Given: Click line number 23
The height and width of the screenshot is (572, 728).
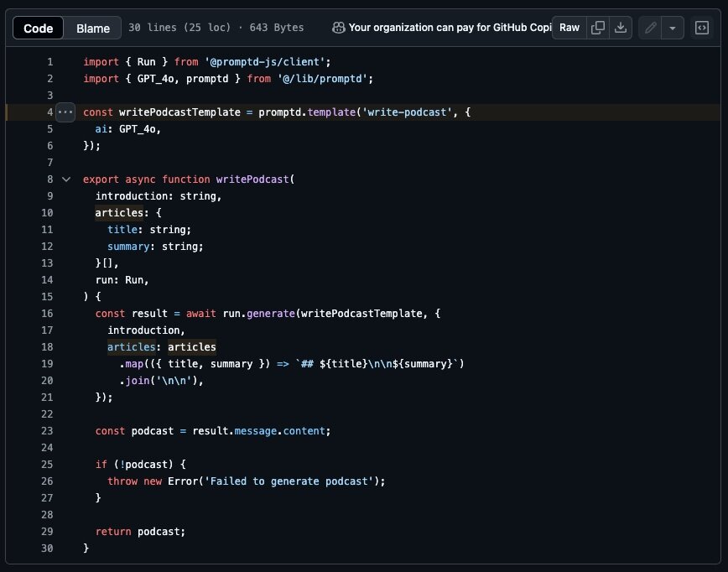Looking at the screenshot, I should (x=47, y=430).
